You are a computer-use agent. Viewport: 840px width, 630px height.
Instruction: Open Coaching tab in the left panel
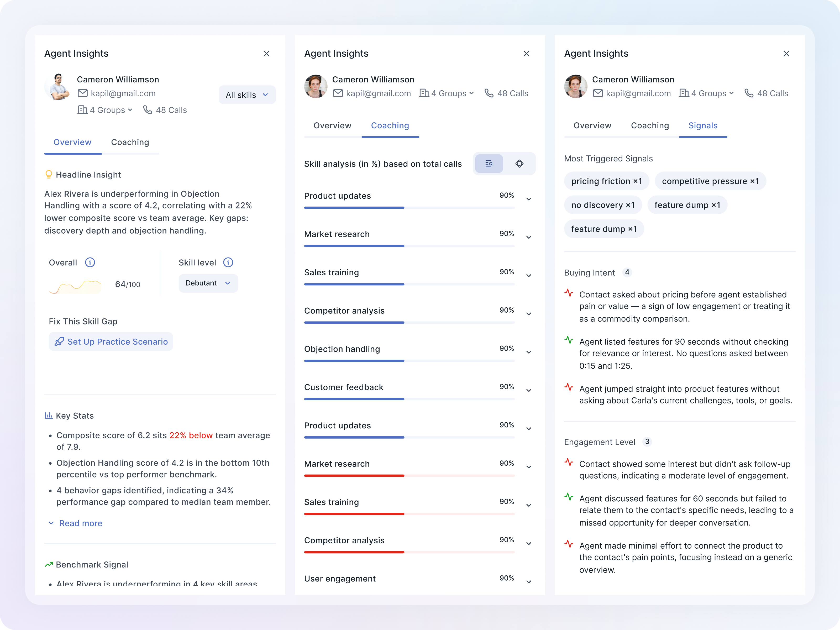(130, 142)
